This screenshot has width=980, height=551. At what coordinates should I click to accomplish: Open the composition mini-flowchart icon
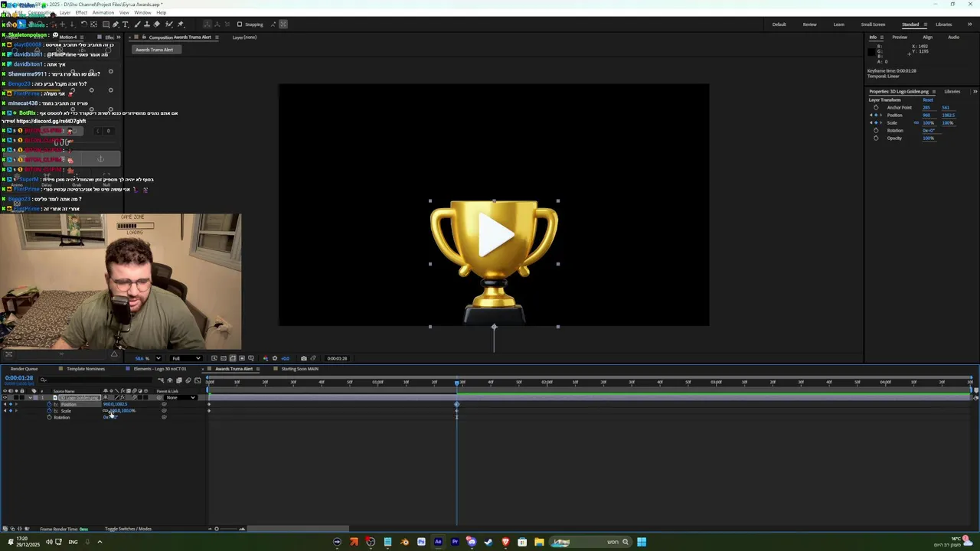[x=161, y=380]
